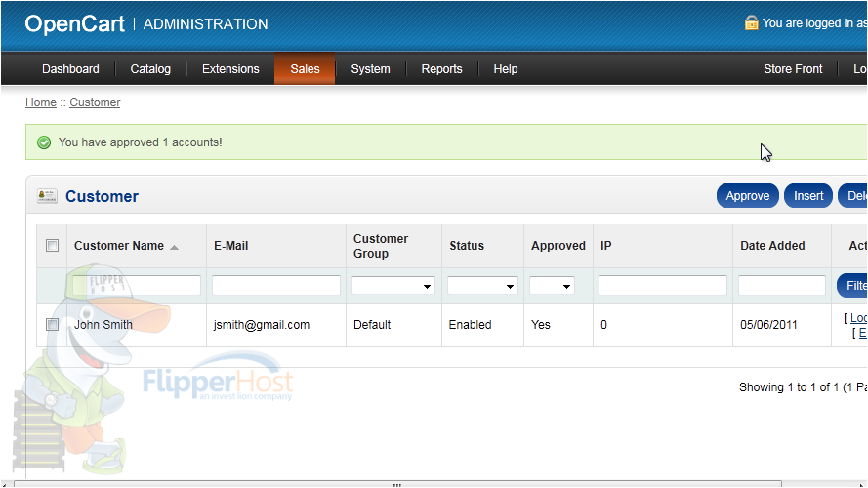Click the Yes value under Approved
This screenshot has width=868, height=488.
540,325
